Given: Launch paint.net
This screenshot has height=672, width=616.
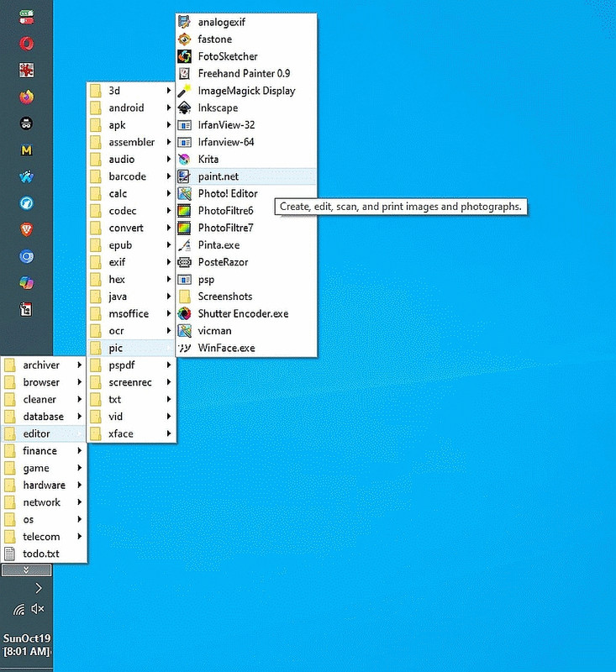Looking at the screenshot, I should click(x=246, y=176).
